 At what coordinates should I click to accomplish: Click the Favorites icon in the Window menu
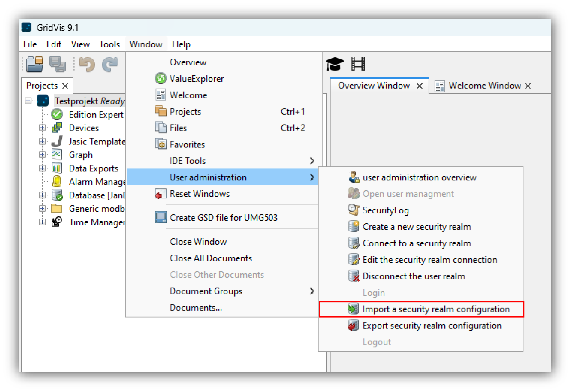pyautogui.click(x=161, y=144)
